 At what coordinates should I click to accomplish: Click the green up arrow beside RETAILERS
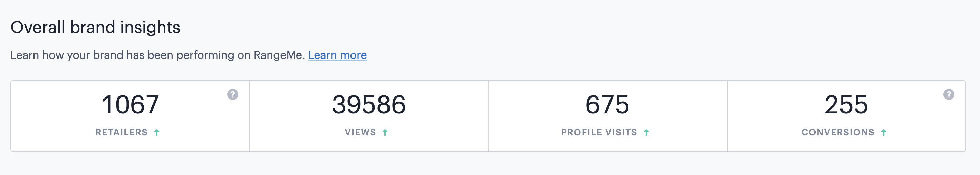click(x=157, y=133)
